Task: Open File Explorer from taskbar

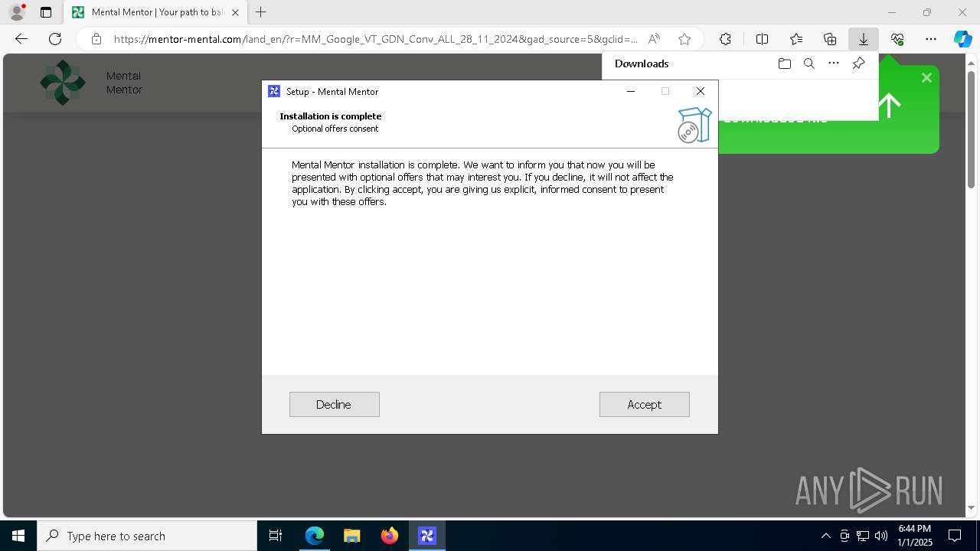Action: [352, 536]
